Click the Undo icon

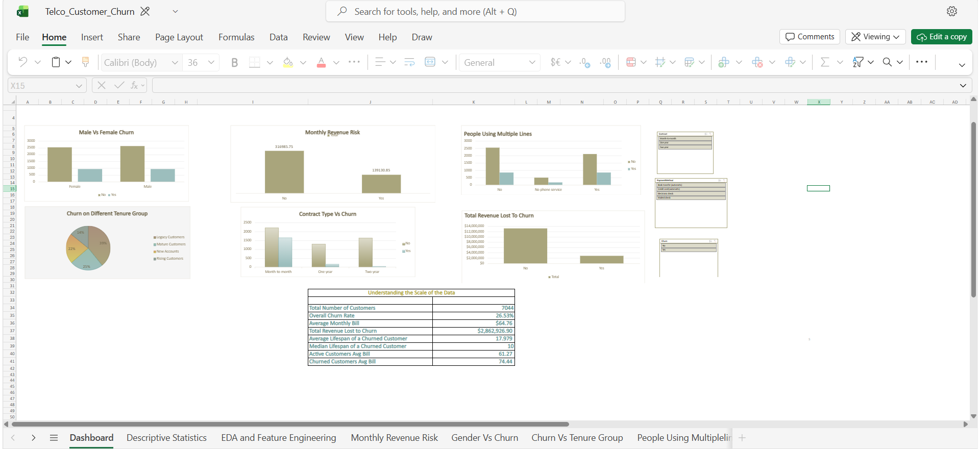[x=22, y=62]
